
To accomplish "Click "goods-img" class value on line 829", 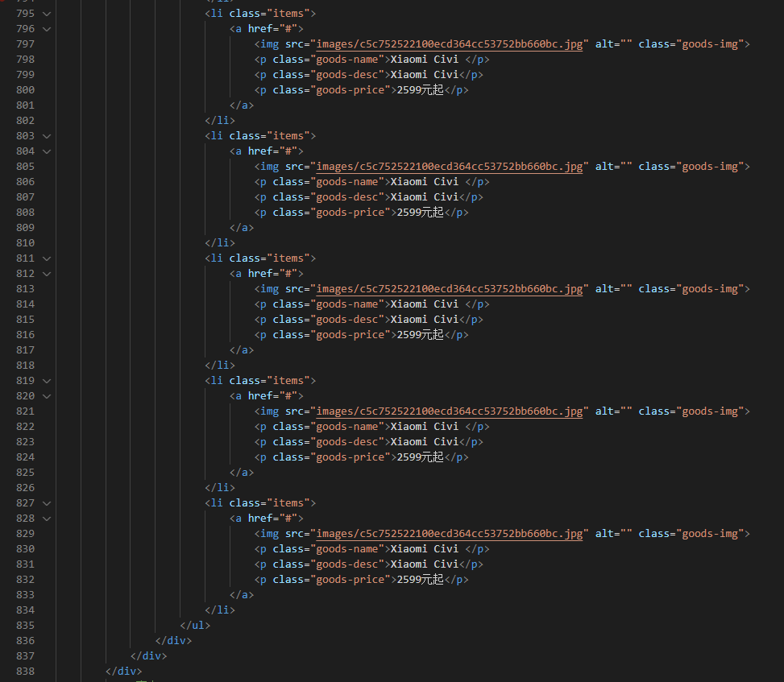I will click(710, 534).
